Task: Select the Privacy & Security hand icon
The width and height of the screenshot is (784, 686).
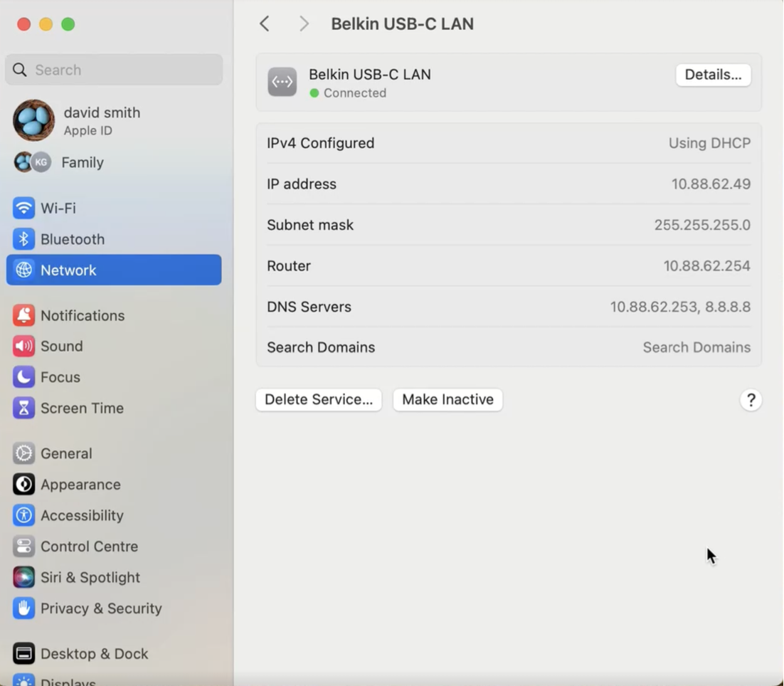Action: [23, 608]
